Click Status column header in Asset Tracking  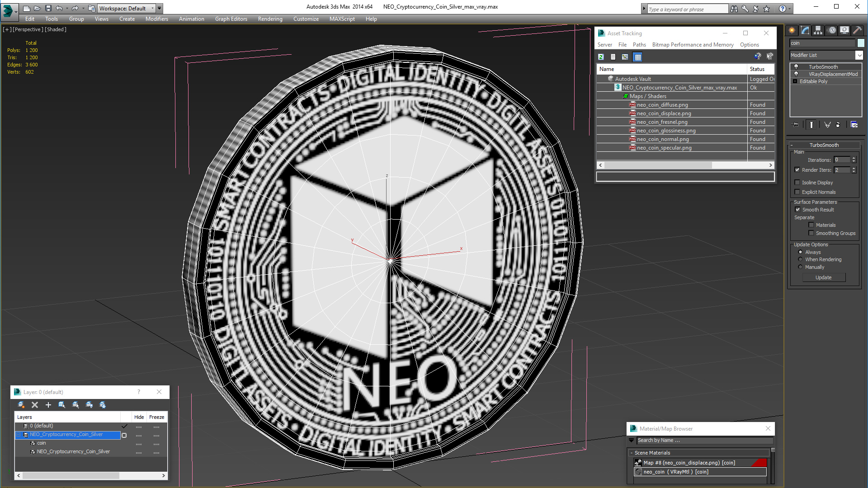760,69
